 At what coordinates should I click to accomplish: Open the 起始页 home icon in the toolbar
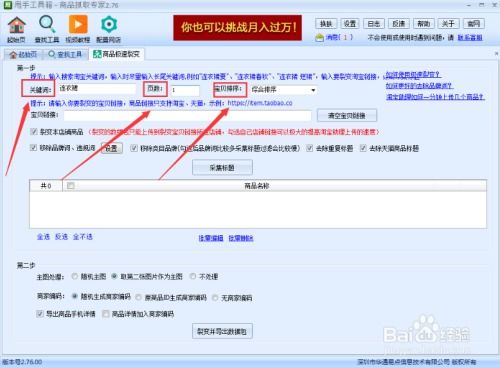tap(16, 29)
